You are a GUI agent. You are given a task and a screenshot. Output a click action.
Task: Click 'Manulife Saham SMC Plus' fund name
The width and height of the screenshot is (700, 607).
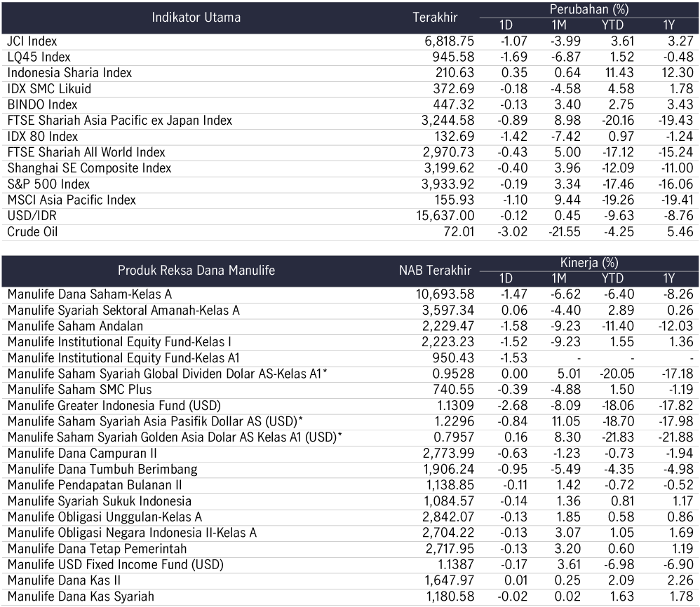point(79,390)
